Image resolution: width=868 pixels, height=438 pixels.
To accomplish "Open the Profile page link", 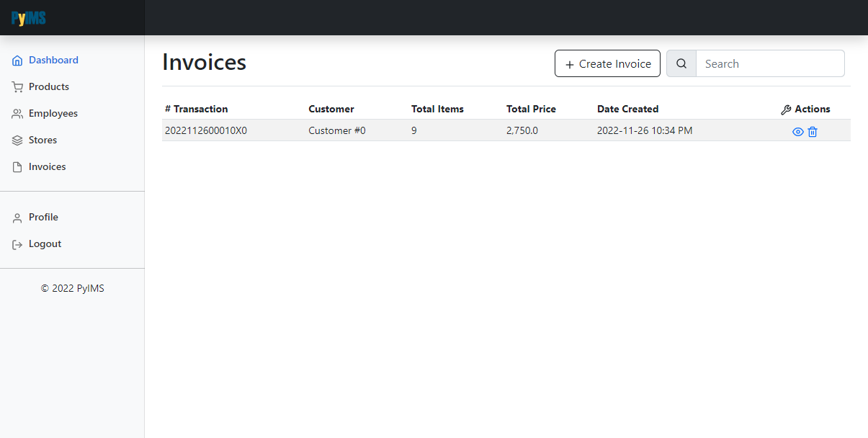I will pos(43,217).
